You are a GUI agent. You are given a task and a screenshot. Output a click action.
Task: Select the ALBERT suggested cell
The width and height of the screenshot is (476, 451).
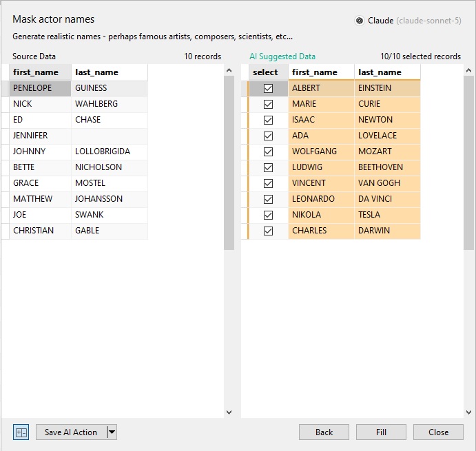point(321,88)
